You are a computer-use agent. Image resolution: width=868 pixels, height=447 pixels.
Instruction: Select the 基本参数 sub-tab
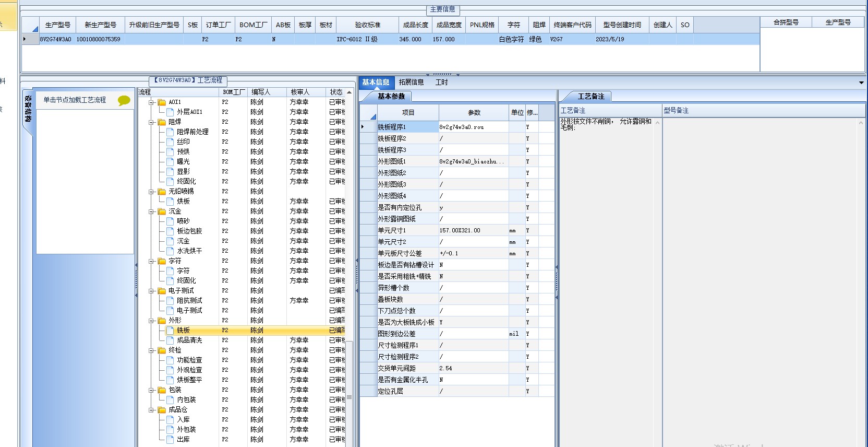click(x=391, y=96)
